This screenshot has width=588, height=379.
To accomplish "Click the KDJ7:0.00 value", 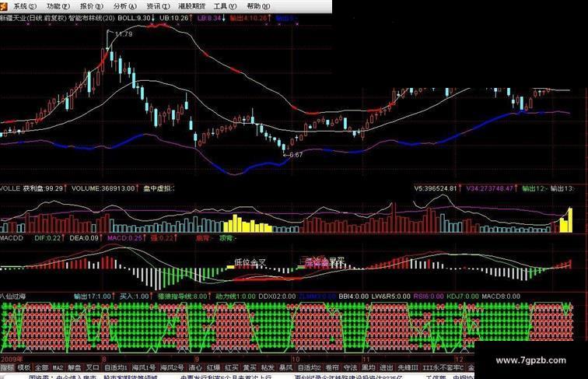I will click(x=463, y=297).
